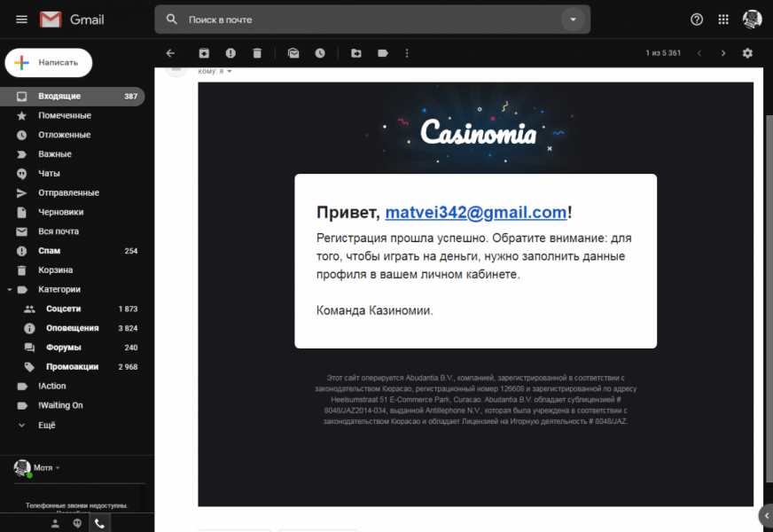
Task: Click the Casinomia logo banner
Action: click(x=478, y=131)
